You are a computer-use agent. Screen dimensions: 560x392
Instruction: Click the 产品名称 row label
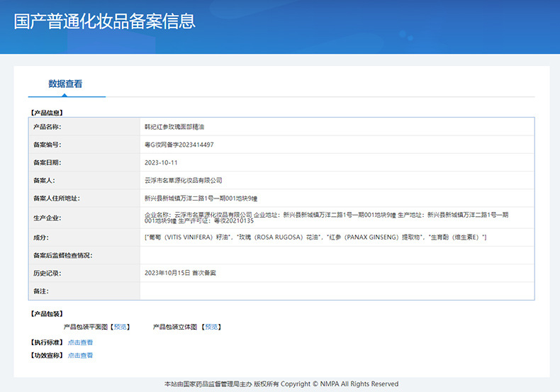(47, 127)
